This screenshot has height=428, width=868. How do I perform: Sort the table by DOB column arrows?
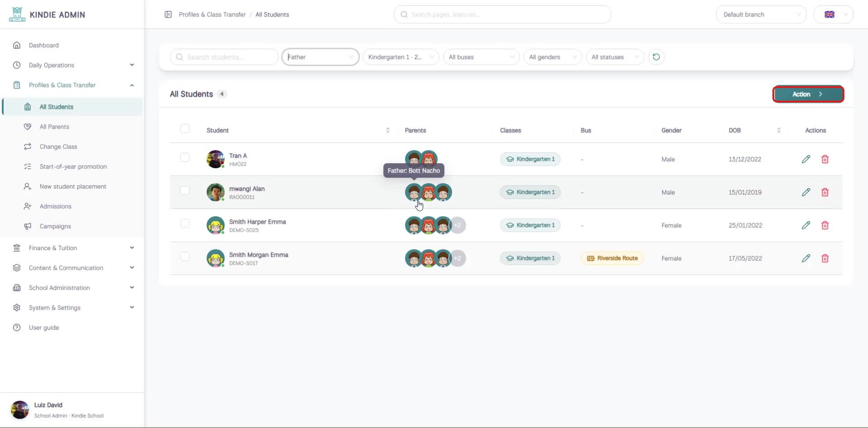pos(779,130)
